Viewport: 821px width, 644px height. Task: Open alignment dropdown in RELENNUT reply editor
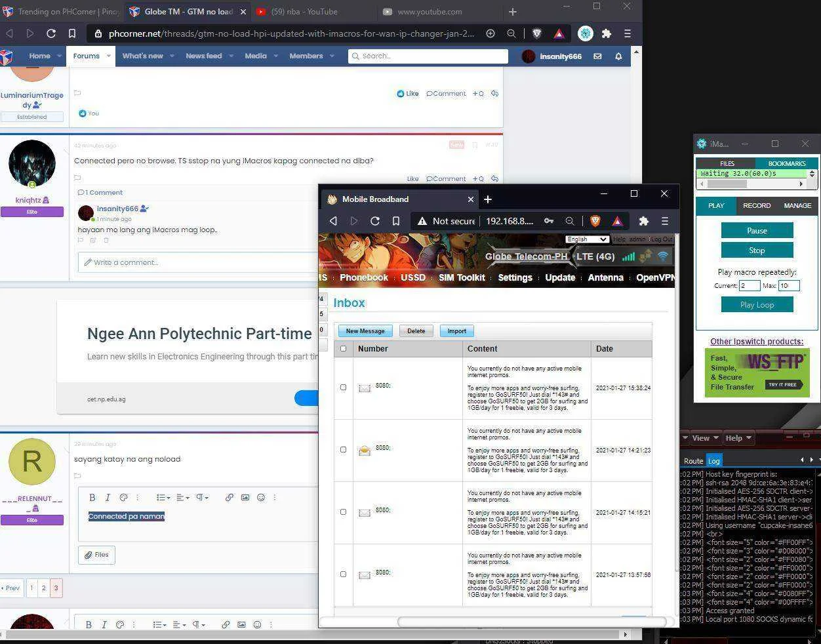pos(183,498)
